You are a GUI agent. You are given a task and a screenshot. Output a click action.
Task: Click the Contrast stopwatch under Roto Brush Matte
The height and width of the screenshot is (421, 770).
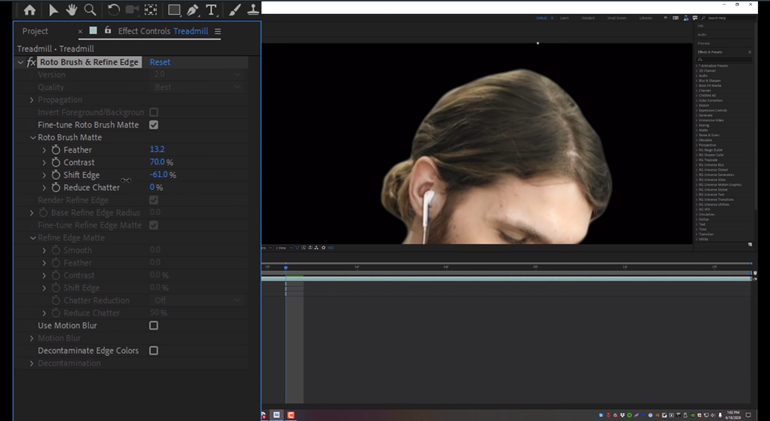tap(56, 162)
